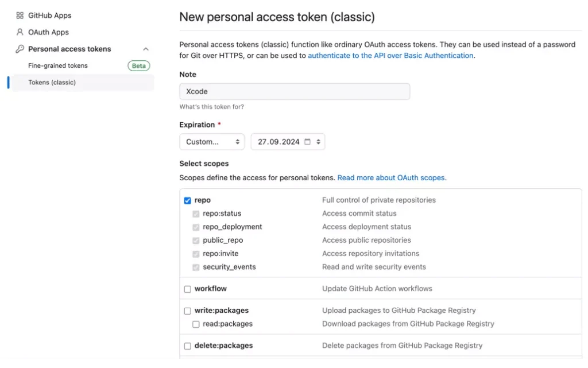
Task: Click the Beta badge next to Fine-grained tokens
Action: 138,65
